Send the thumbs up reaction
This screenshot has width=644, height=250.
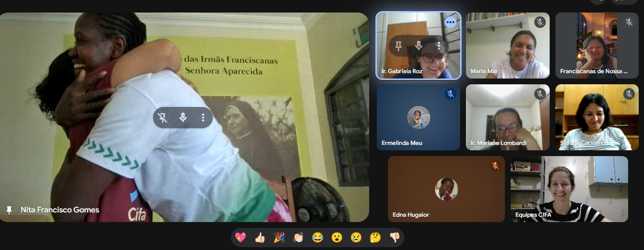point(260,237)
